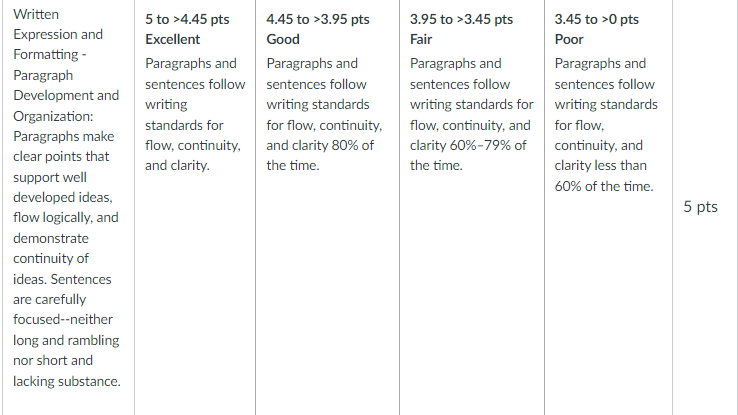This screenshot has width=738, height=415.
Task: Click the 'focused--neither long and rambling' text
Action: click(x=66, y=330)
